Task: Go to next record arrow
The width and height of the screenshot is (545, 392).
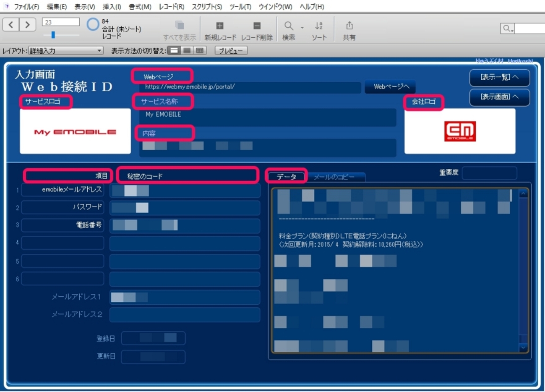Action: coord(27,25)
